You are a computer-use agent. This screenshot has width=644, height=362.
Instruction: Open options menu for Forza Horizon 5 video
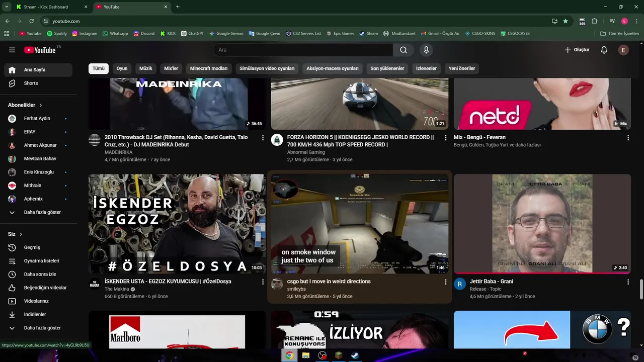[445, 138]
